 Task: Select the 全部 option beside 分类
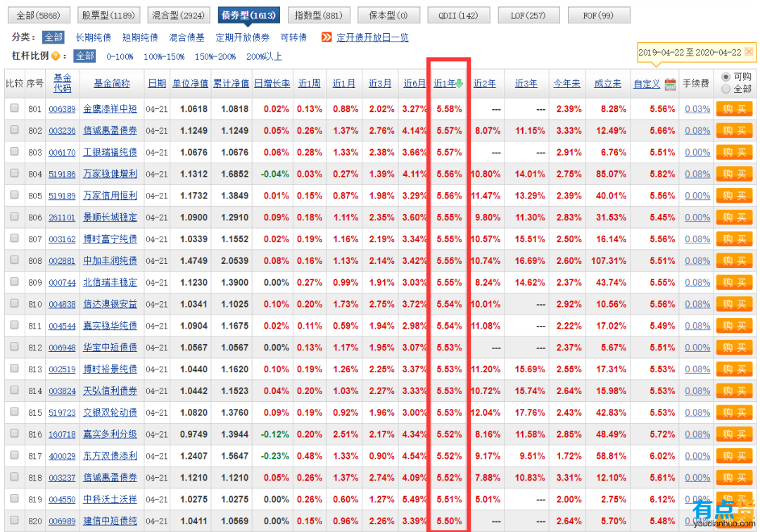(53, 37)
